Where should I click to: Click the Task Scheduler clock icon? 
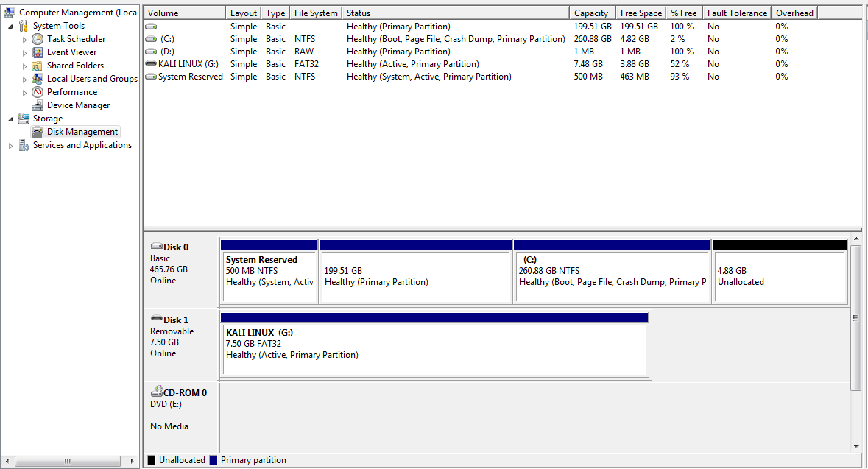(38, 39)
